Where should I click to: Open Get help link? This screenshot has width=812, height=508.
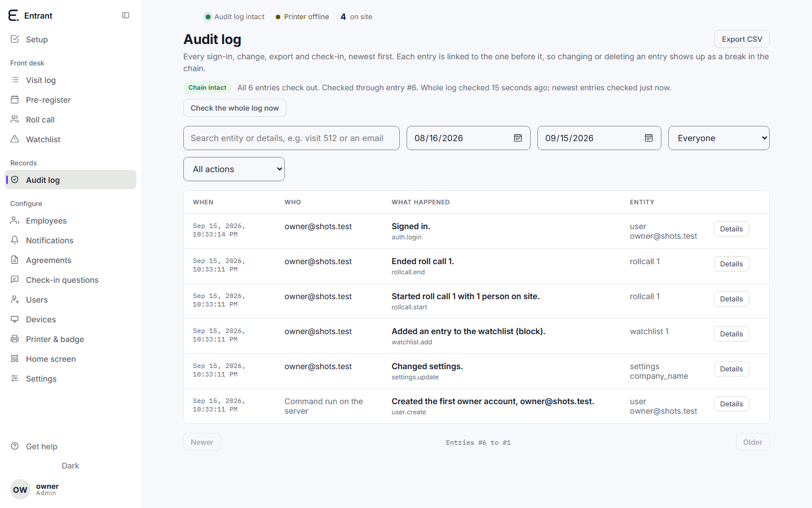click(x=70, y=446)
